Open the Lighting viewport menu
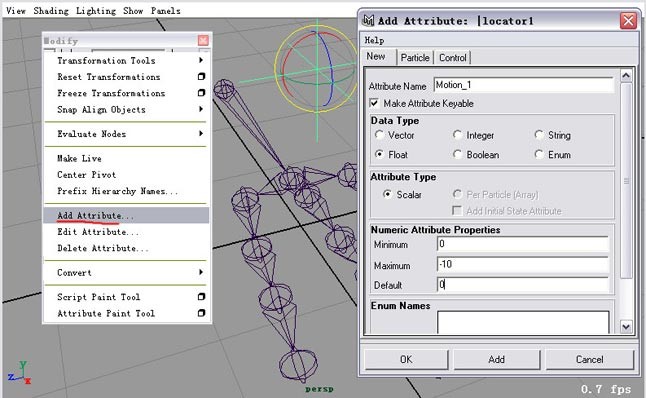This screenshot has width=646, height=398. pyautogui.click(x=96, y=11)
